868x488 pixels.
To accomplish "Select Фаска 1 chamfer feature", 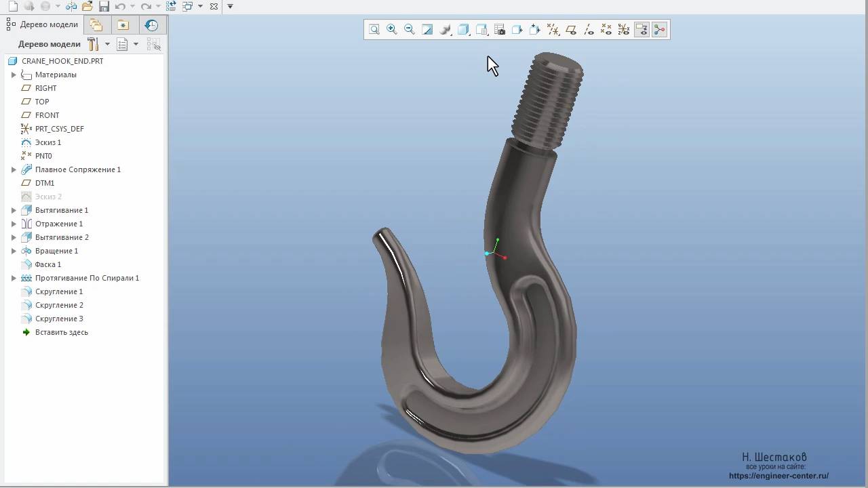I will (x=48, y=264).
